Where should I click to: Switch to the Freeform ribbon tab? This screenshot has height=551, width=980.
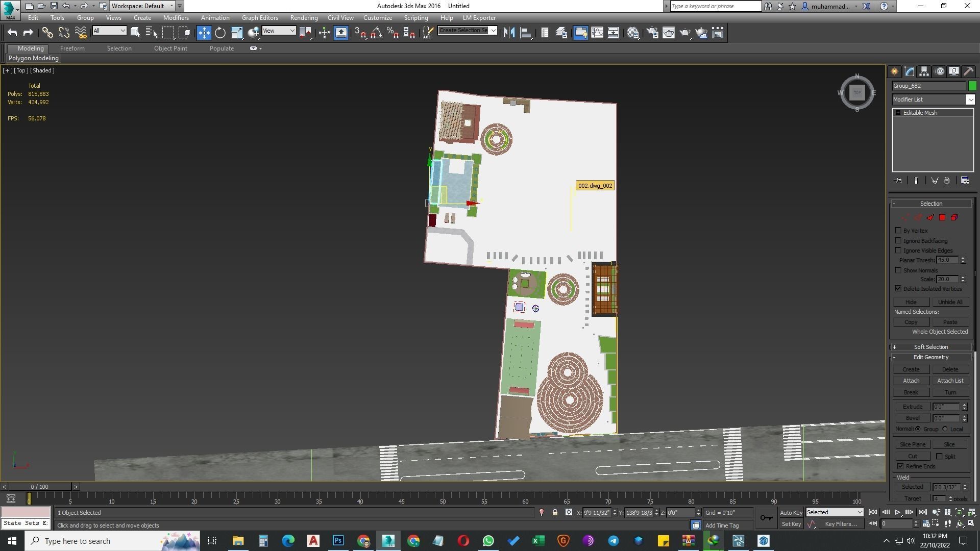point(72,48)
